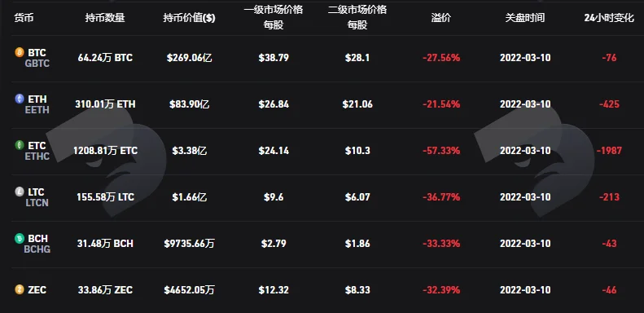Click the -1987 change value for ETC
Screen dimensions: 644x313
(609, 151)
